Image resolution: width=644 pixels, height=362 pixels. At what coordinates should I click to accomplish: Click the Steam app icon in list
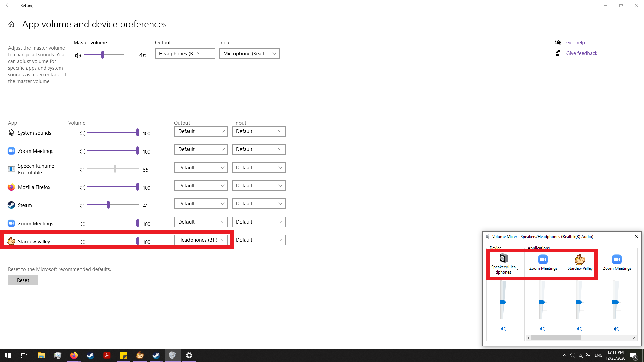[x=11, y=205]
